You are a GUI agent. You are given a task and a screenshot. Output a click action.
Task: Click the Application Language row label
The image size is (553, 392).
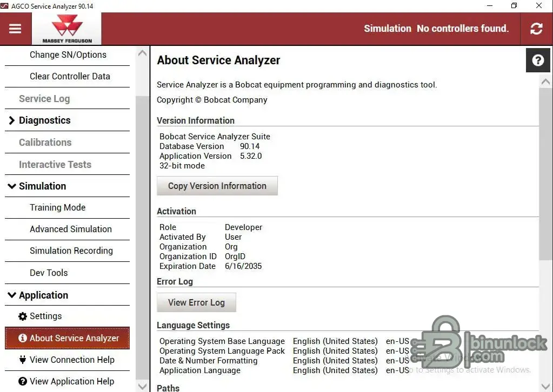point(199,370)
